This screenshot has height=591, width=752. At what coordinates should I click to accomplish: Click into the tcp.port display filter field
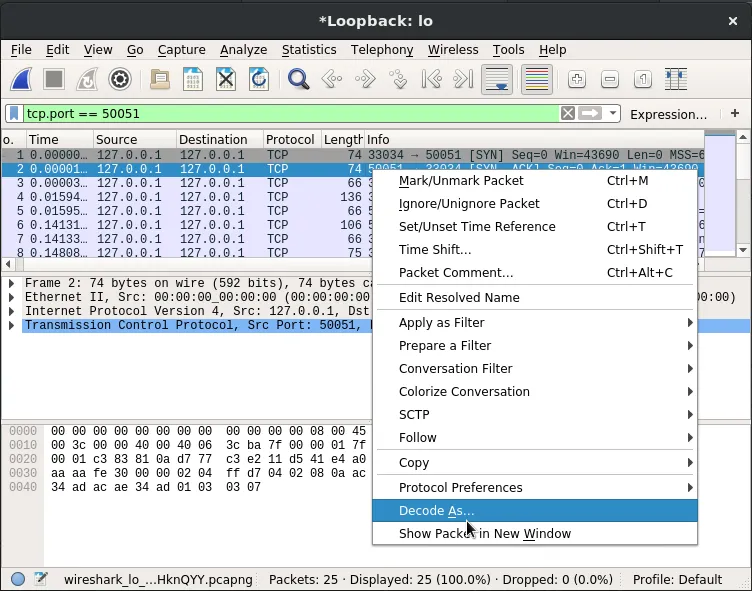(x=290, y=114)
